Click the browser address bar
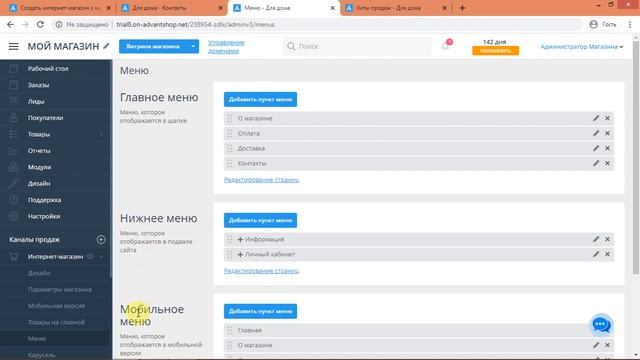The image size is (640, 360). (x=316, y=24)
